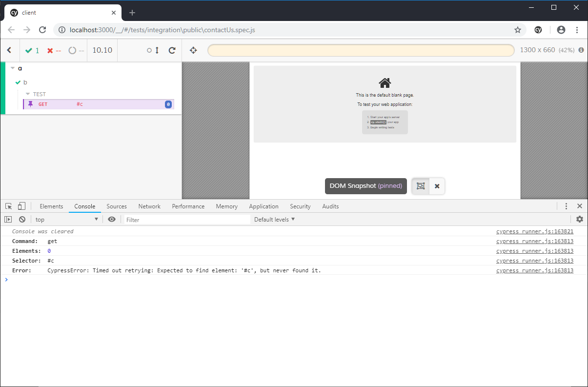
Task: Open the Audits tab
Action: [x=330, y=206]
